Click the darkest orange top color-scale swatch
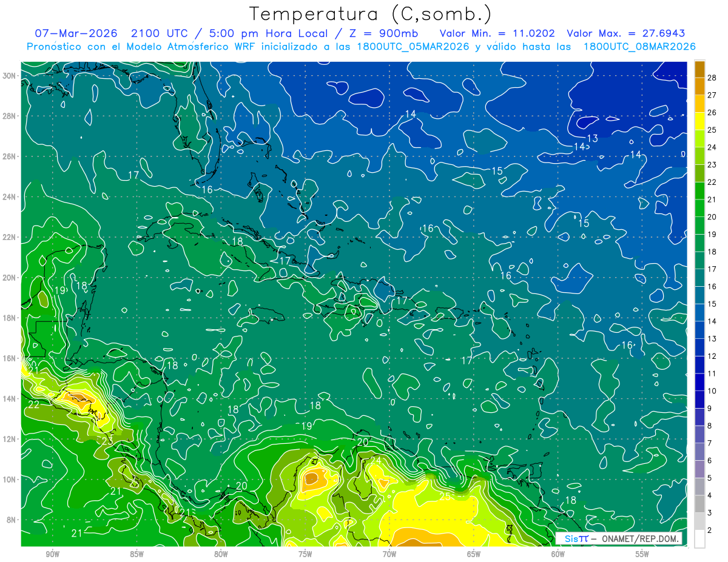 pyautogui.click(x=699, y=69)
